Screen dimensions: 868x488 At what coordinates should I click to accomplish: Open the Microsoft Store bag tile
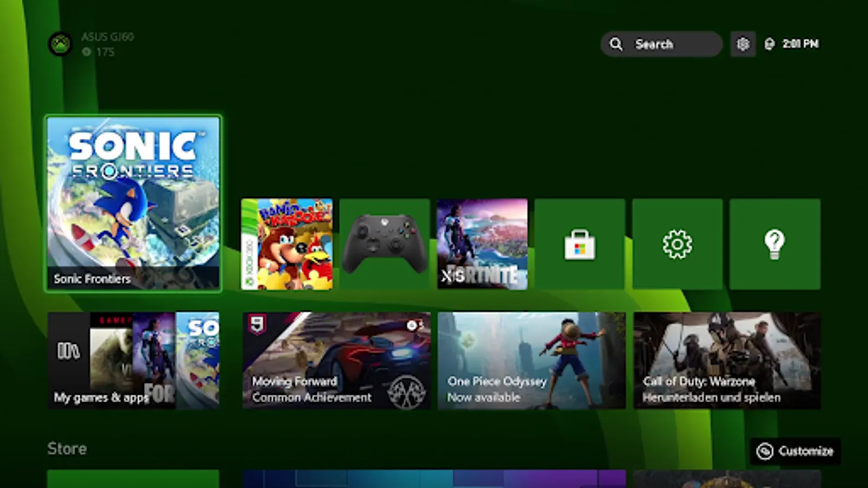[580, 244]
